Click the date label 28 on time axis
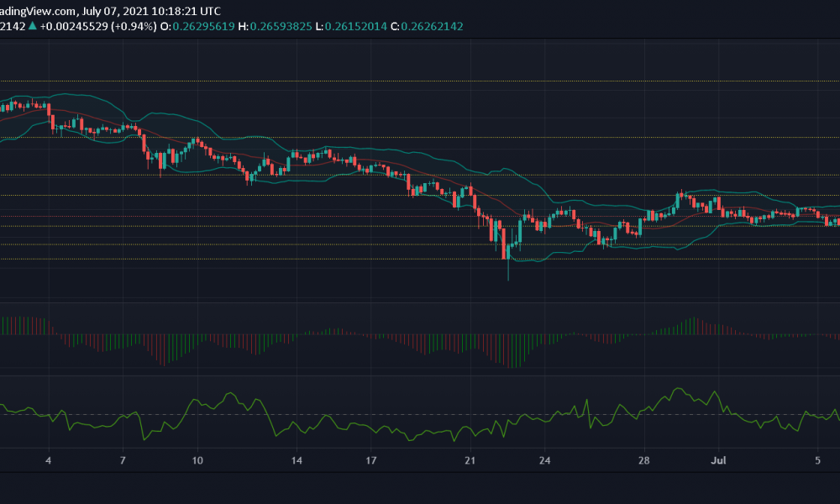 [643, 460]
